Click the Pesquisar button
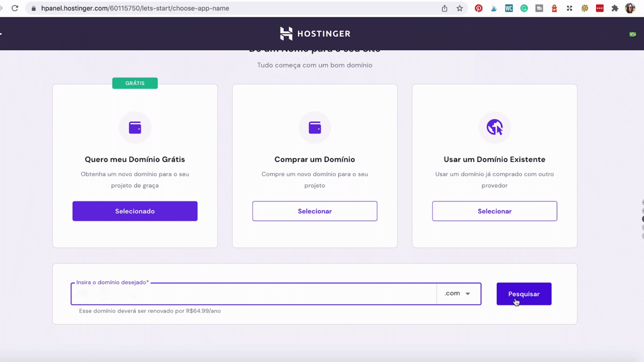644x362 pixels. [524, 294]
